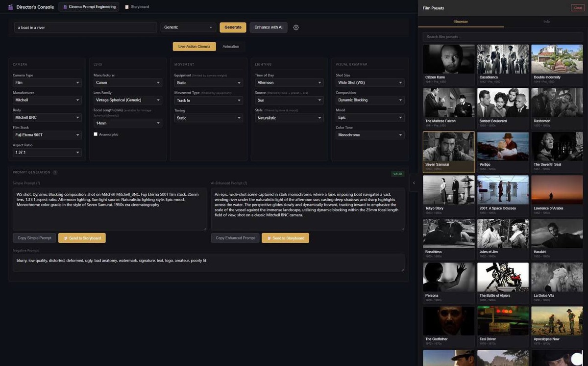Open the Shot Size dropdown

[x=370, y=82]
